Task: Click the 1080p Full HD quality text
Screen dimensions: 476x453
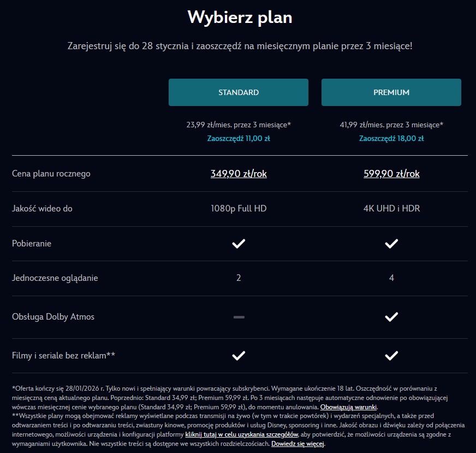Action: pyautogui.click(x=238, y=209)
